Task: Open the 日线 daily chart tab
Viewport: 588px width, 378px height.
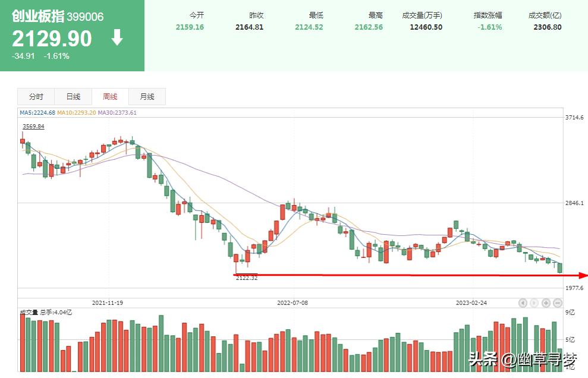Action: [73, 96]
